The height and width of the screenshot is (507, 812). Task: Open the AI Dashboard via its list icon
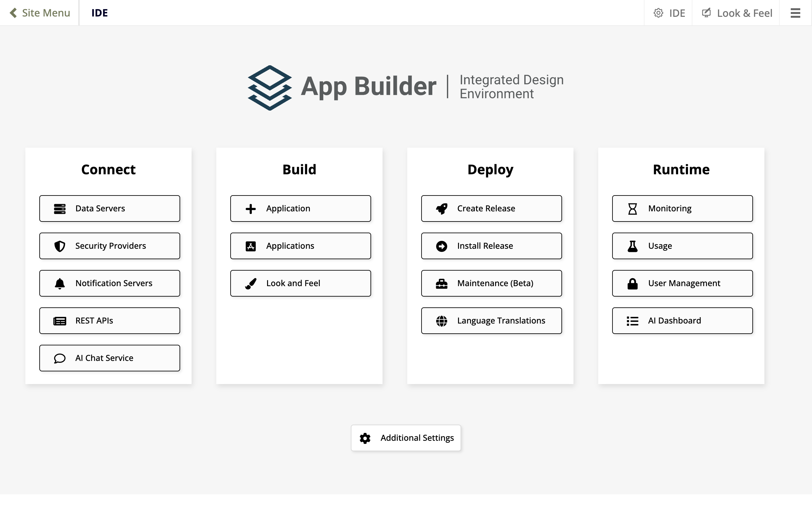click(632, 321)
